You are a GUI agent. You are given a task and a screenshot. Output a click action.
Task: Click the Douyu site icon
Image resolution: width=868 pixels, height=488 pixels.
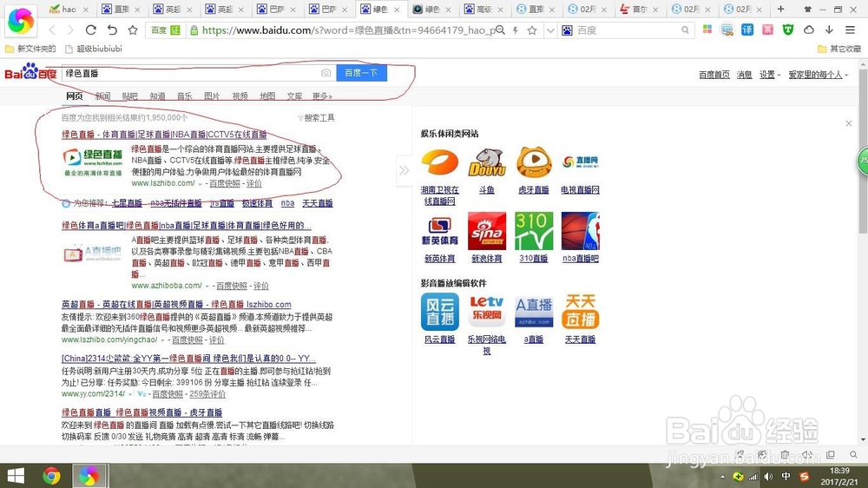tap(487, 163)
